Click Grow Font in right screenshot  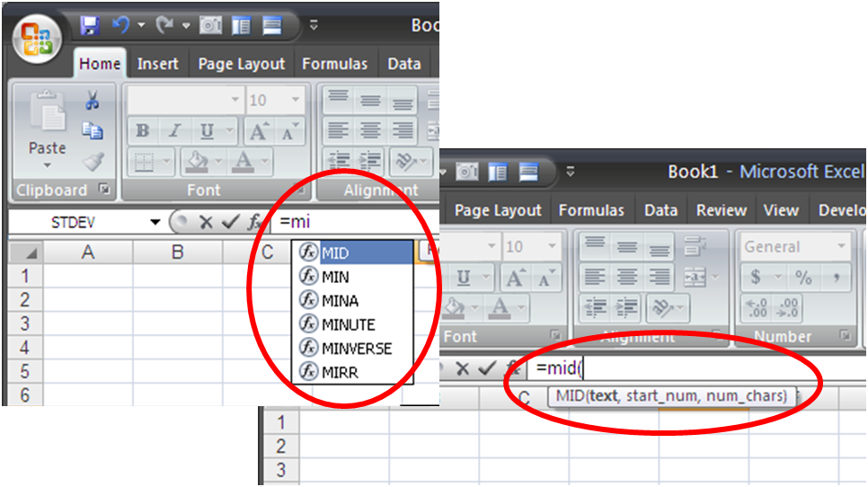516,279
